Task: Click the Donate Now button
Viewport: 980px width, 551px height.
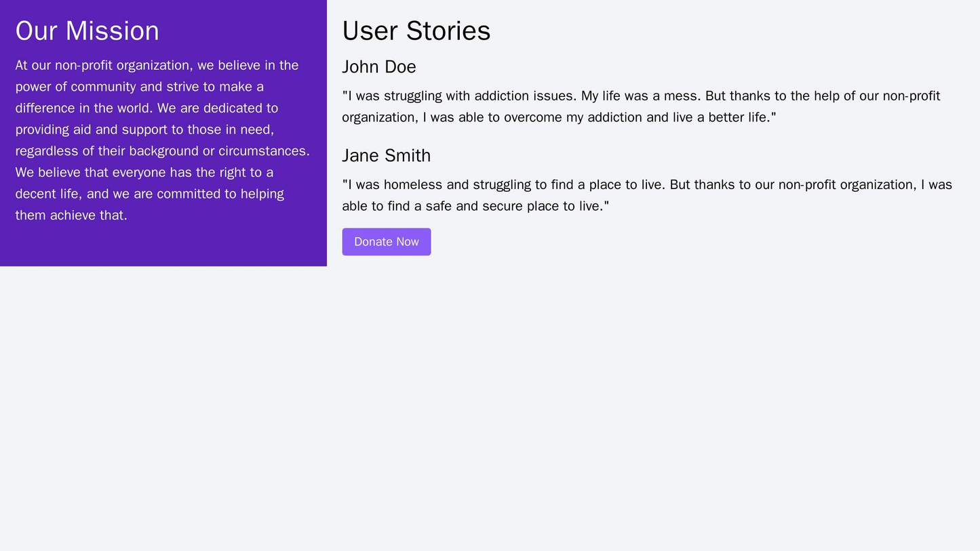Action: click(x=386, y=242)
